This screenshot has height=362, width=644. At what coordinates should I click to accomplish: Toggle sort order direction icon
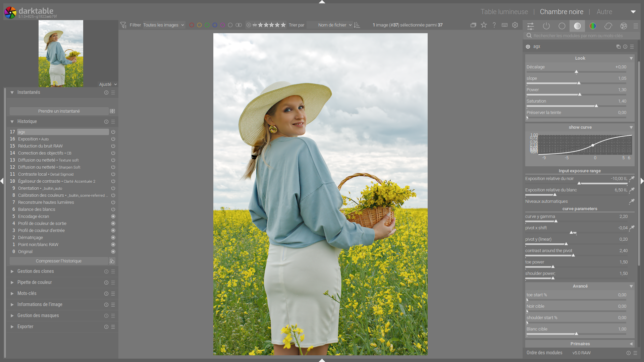click(357, 25)
